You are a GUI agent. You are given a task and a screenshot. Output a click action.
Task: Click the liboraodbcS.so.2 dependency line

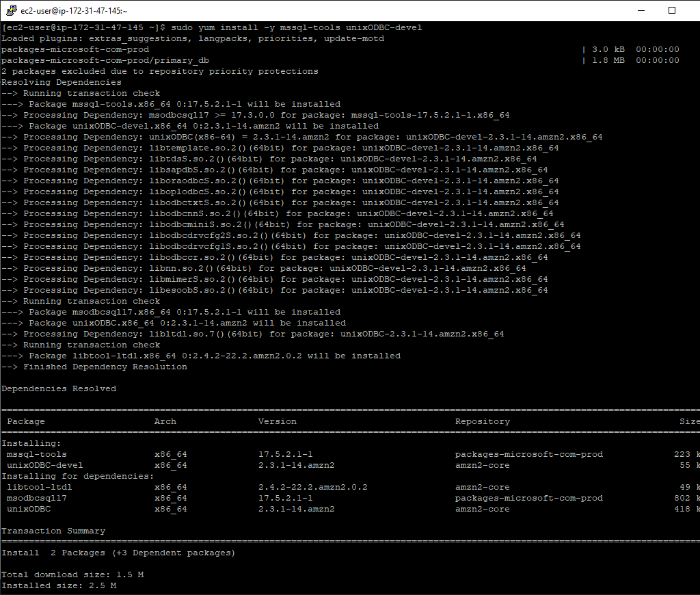[280, 181]
